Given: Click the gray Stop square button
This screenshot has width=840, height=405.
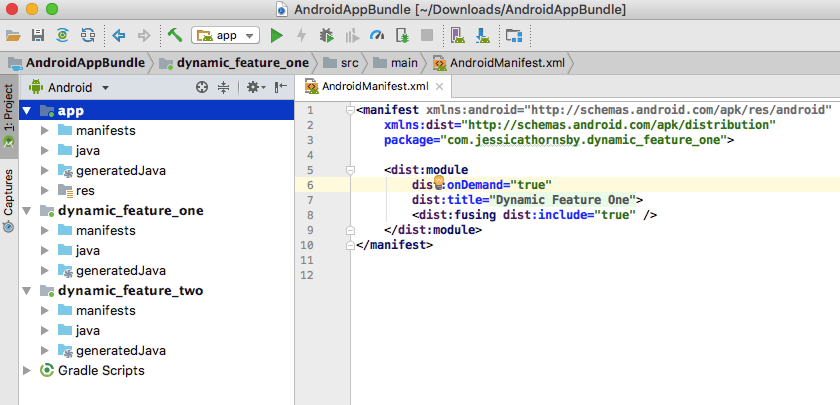Looking at the screenshot, I should (x=427, y=36).
